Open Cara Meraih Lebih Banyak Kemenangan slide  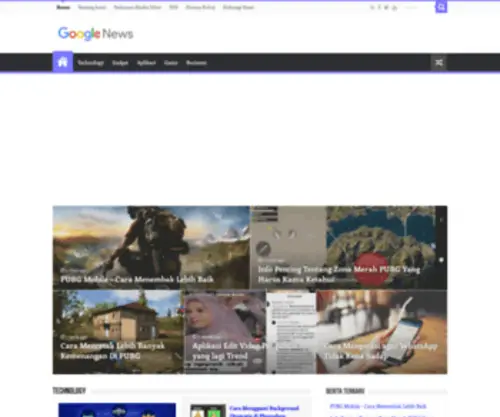coord(118,332)
